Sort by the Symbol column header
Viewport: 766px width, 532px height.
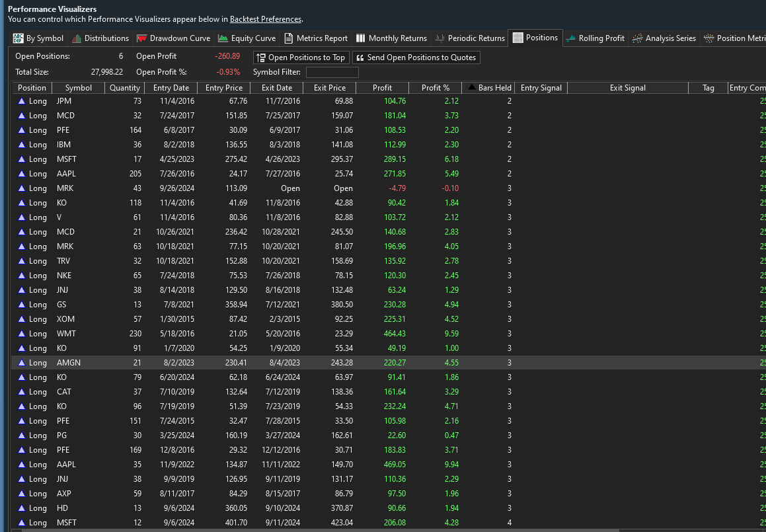click(x=78, y=88)
